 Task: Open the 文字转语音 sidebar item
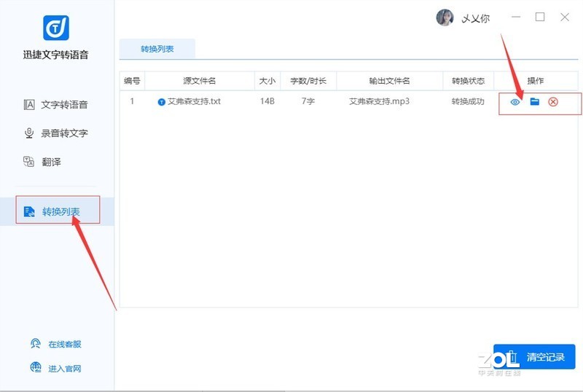click(x=56, y=105)
